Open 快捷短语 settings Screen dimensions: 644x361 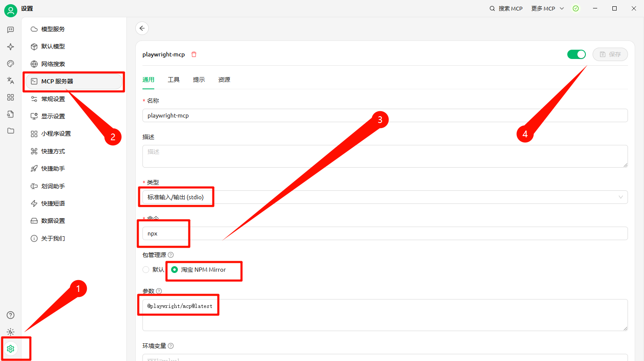coord(74,203)
